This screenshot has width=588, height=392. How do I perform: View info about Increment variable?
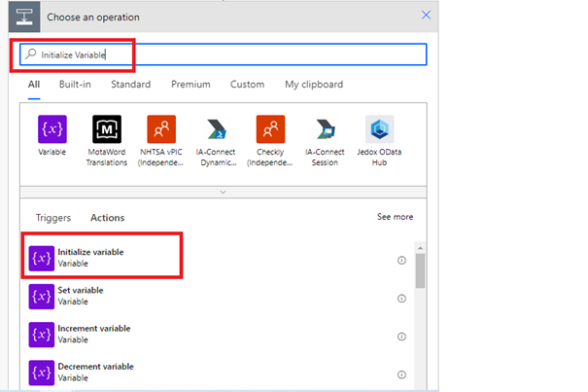pos(401,337)
